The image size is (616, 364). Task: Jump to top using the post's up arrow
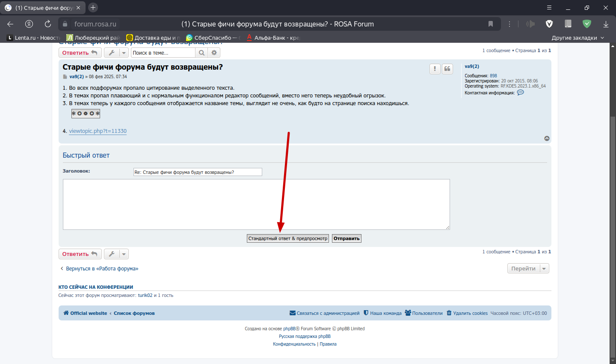(547, 138)
